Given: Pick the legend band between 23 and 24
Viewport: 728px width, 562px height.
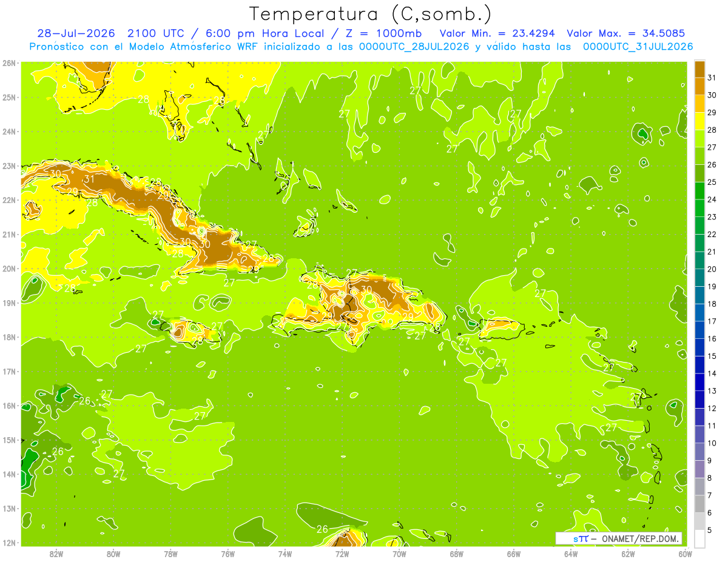Looking at the screenshot, I should [700, 209].
